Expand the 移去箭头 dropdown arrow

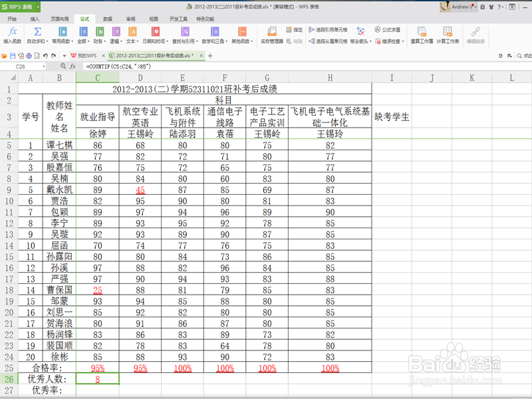click(370, 41)
